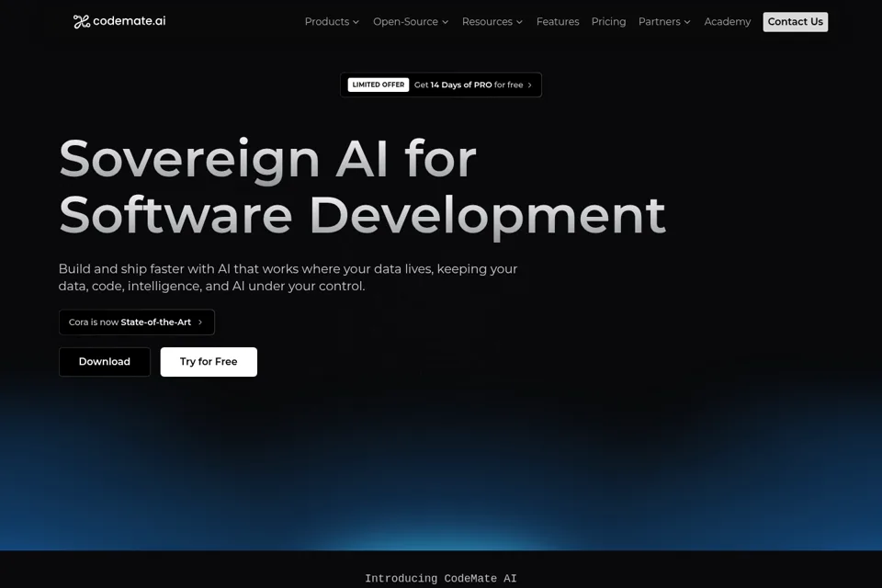Image resolution: width=882 pixels, height=588 pixels.
Task: Click the Introducing CodeMate AI text
Action: [x=441, y=579]
